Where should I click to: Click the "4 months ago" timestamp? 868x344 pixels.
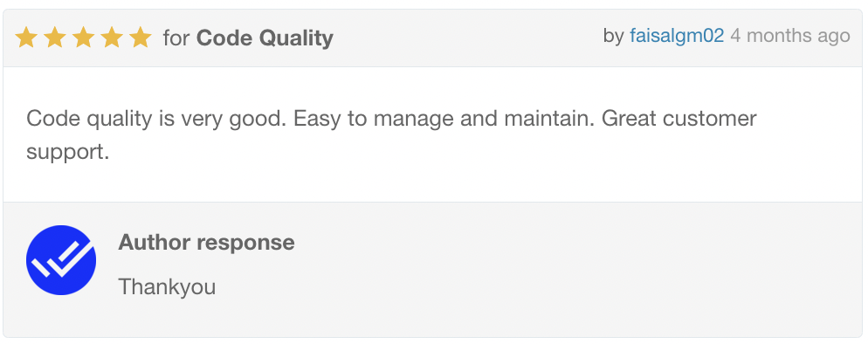[790, 36]
